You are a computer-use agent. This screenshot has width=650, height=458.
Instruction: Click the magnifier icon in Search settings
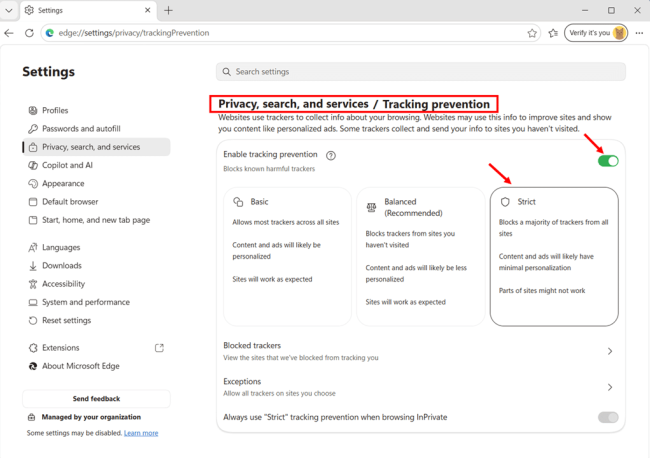(x=226, y=72)
